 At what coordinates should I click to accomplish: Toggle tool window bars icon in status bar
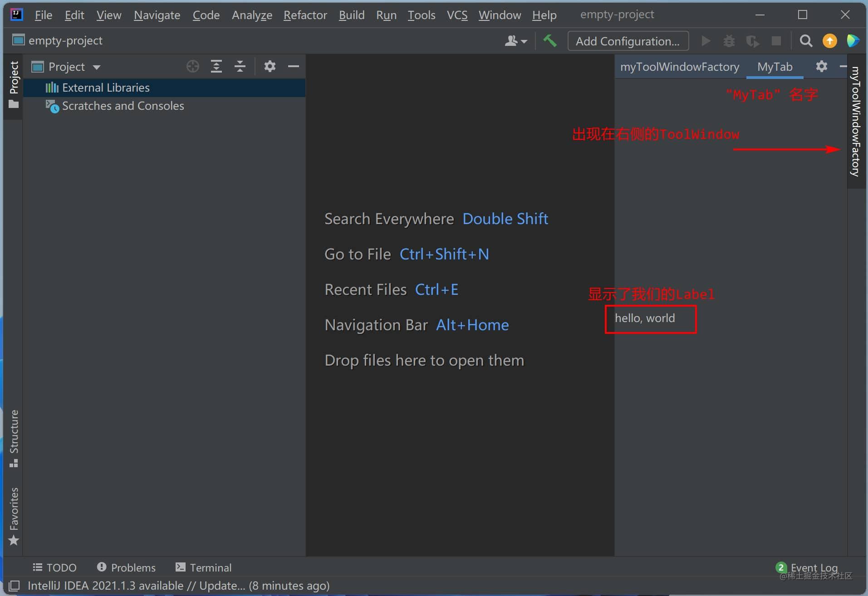14,586
